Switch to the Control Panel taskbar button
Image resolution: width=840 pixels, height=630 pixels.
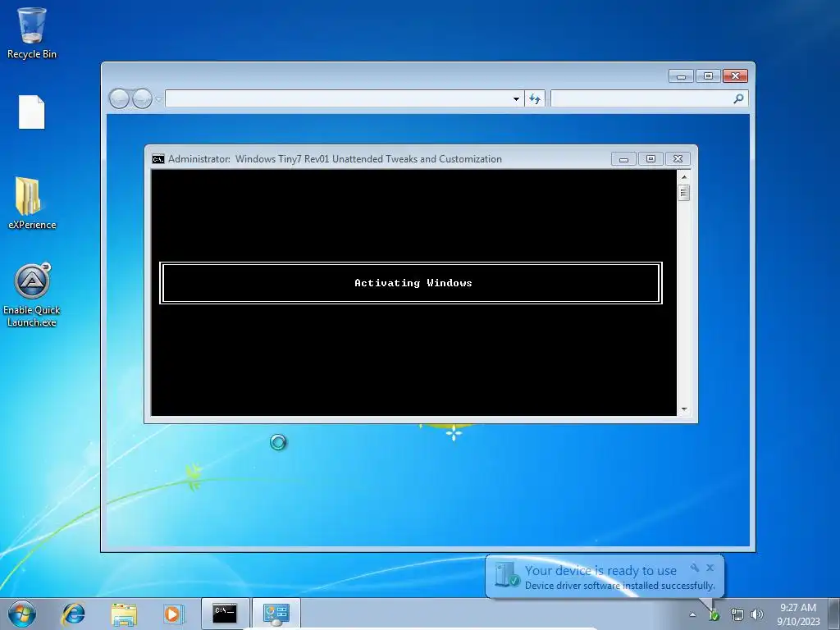coord(276,614)
